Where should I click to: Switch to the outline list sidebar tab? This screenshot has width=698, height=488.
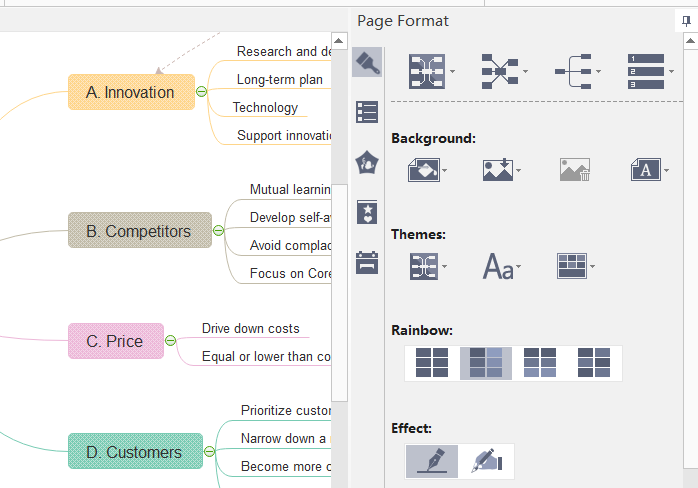pos(367,112)
